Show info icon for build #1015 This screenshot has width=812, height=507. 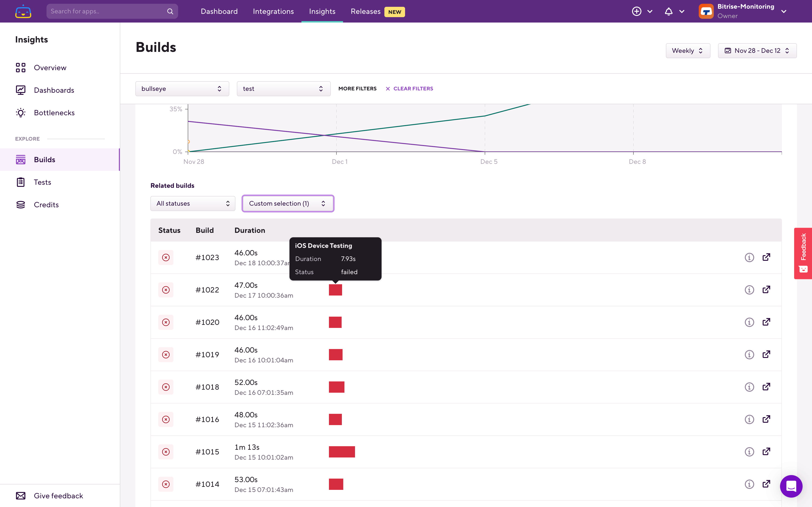(749, 452)
